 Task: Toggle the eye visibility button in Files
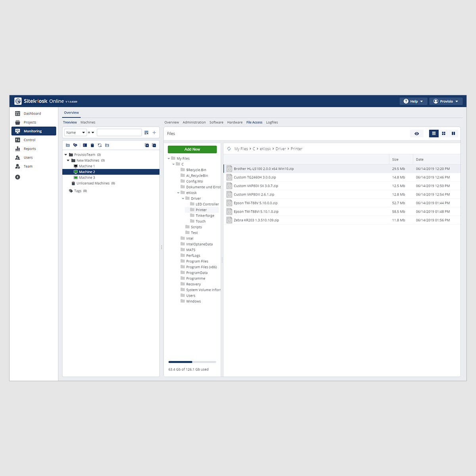[x=416, y=134]
